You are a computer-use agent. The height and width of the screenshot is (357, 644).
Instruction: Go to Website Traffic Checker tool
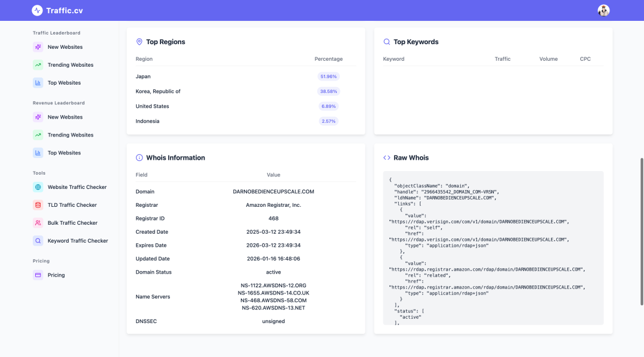[x=77, y=187]
